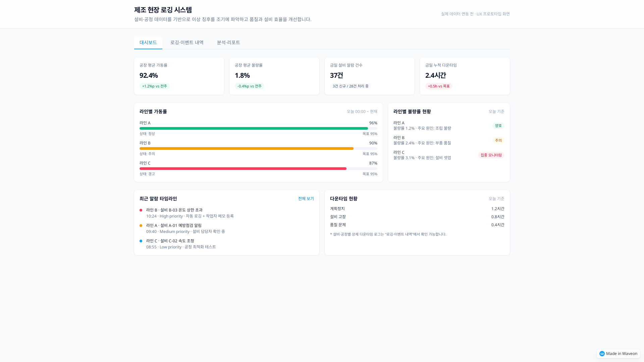Click the 양호 status badge

coord(498,126)
